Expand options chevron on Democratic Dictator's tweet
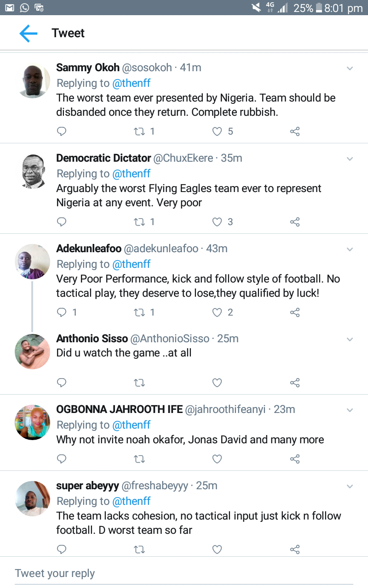 click(350, 159)
